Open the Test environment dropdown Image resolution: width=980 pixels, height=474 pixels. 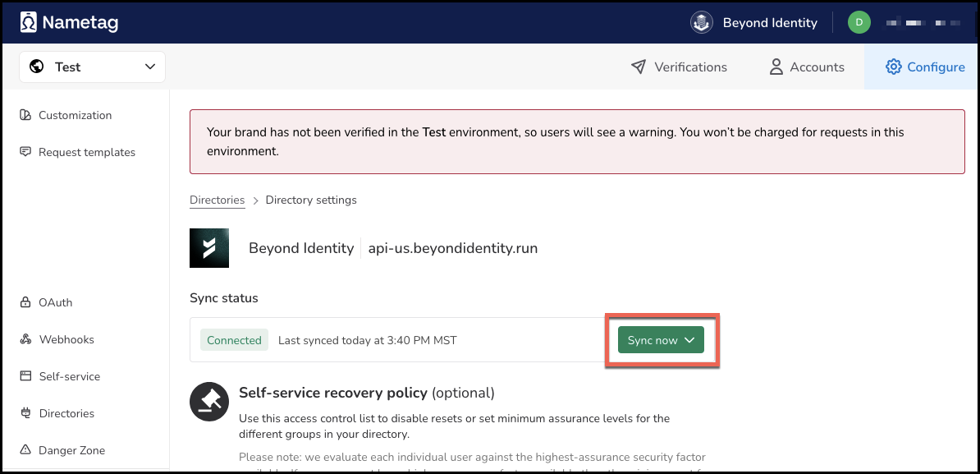pos(92,67)
